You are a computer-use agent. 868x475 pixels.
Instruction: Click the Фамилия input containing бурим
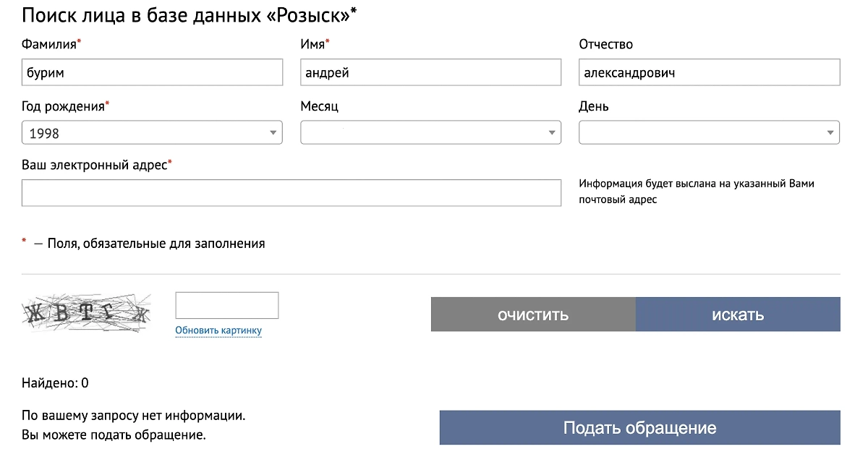pyautogui.click(x=152, y=72)
